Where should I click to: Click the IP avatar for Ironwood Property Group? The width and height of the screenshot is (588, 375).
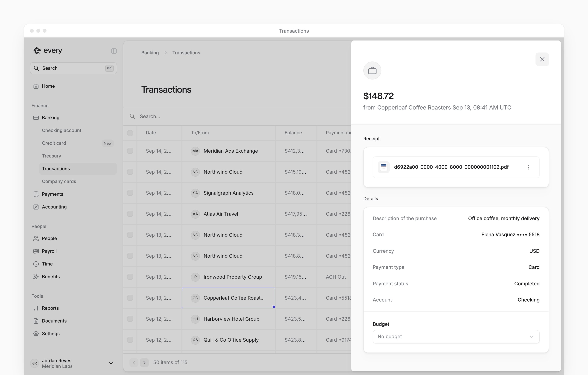click(195, 277)
